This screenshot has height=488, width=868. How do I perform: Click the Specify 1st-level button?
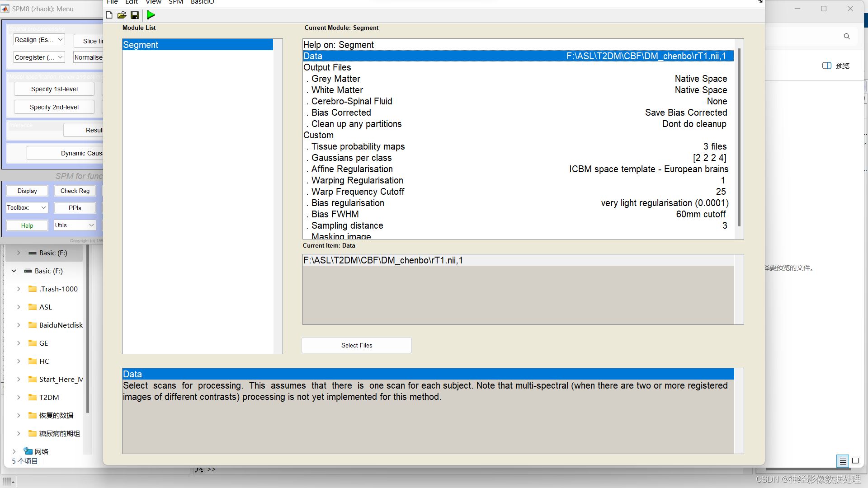coord(54,89)
